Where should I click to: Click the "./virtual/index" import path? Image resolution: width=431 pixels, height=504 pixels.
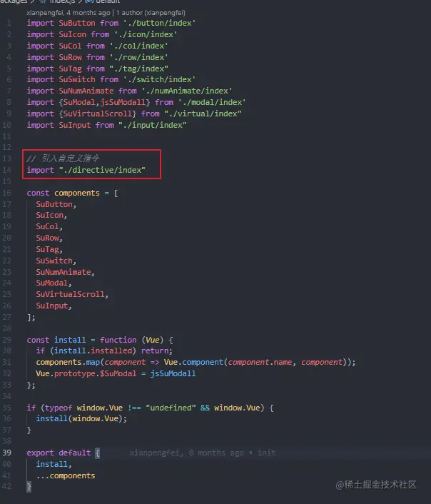(x=203, y=114)
